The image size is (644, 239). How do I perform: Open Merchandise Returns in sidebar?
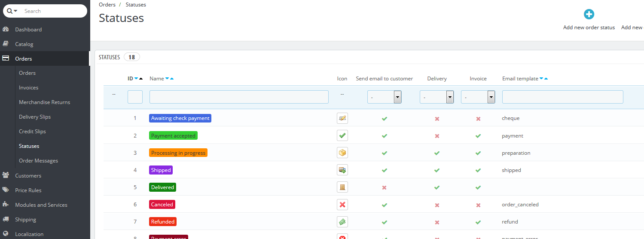[x=44, y=102]
